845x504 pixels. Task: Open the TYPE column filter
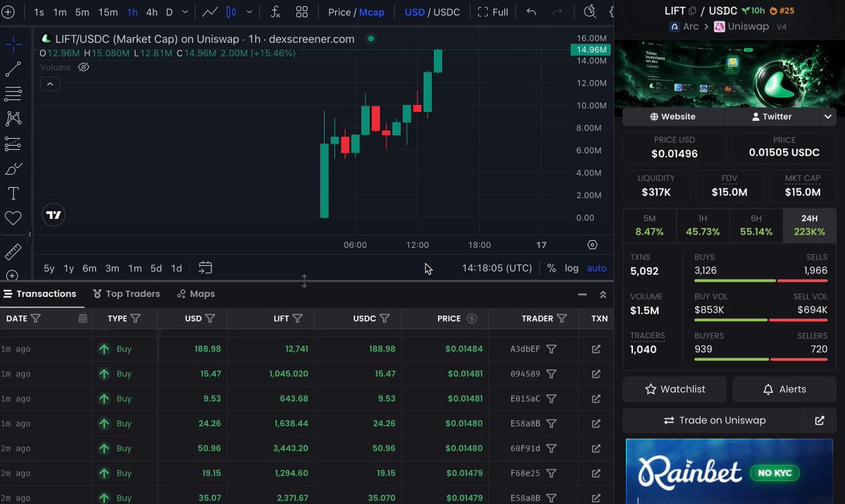(135, 318)
